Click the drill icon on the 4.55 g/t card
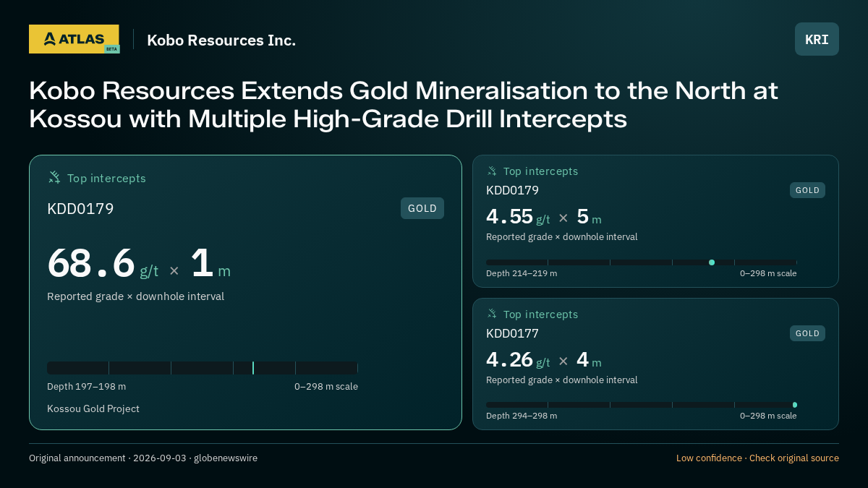The width and height of the screenshot is (868, 488). 492,171
